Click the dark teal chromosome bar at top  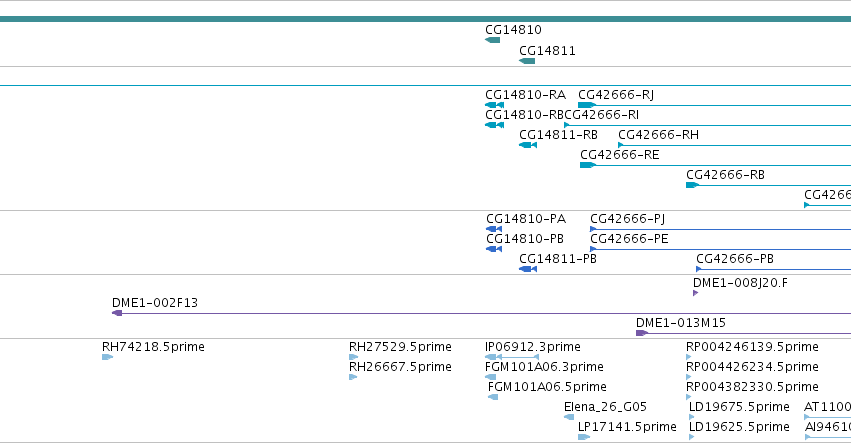[426, 19]
